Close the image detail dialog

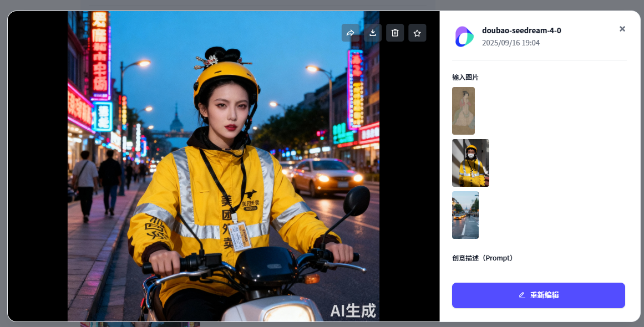[622, 29]
